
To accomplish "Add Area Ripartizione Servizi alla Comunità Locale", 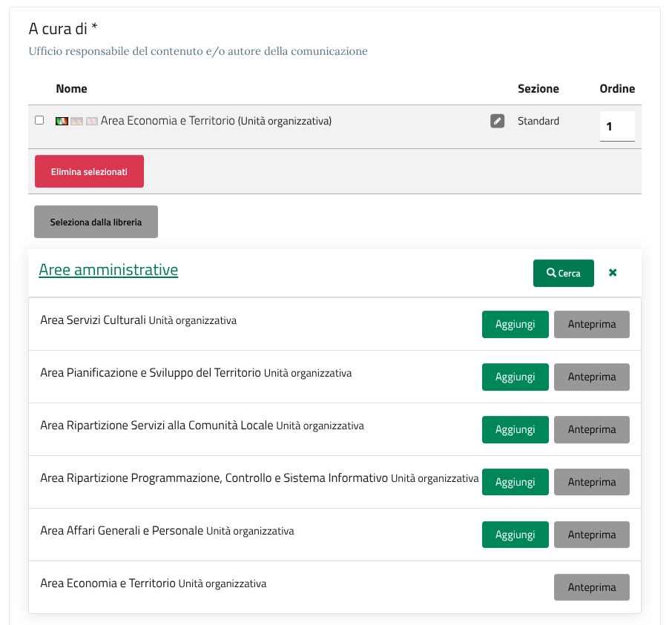I will point(515,429).
